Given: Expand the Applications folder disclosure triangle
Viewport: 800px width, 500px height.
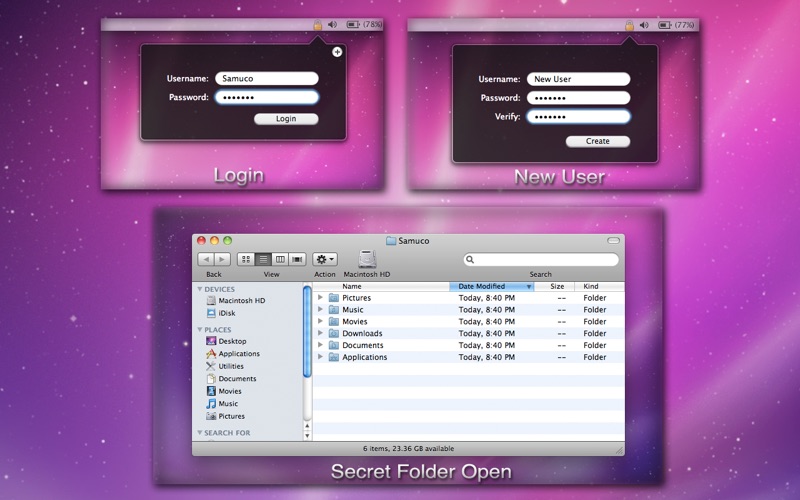Looking at the screenshot, I should pos(320,357).
